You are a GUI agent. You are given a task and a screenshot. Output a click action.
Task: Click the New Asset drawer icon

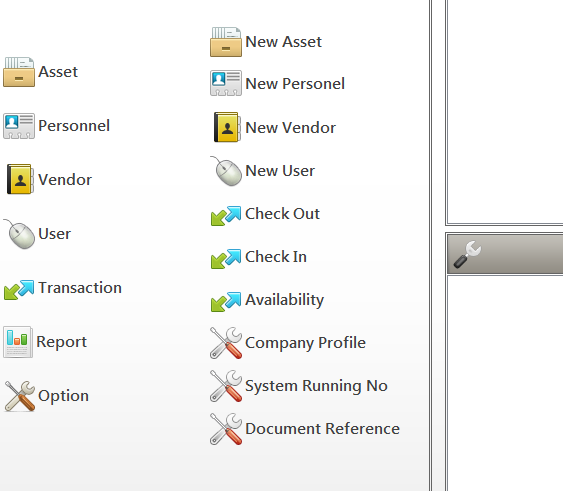click(226, 42)
